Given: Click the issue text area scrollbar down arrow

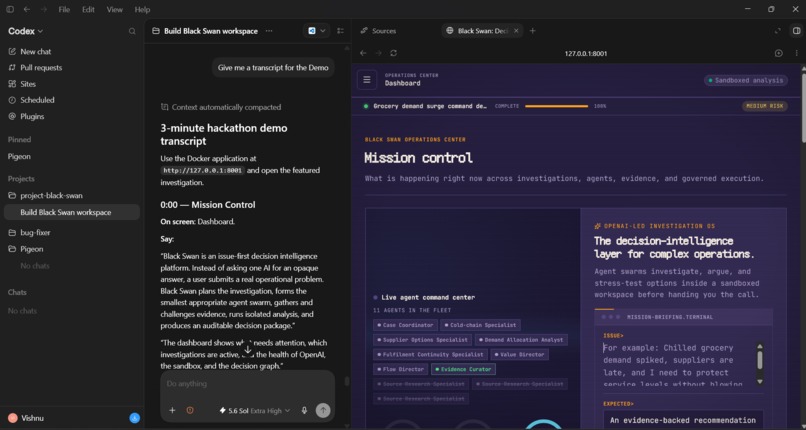Looking at the screenshot, I should tap(760, 382).
